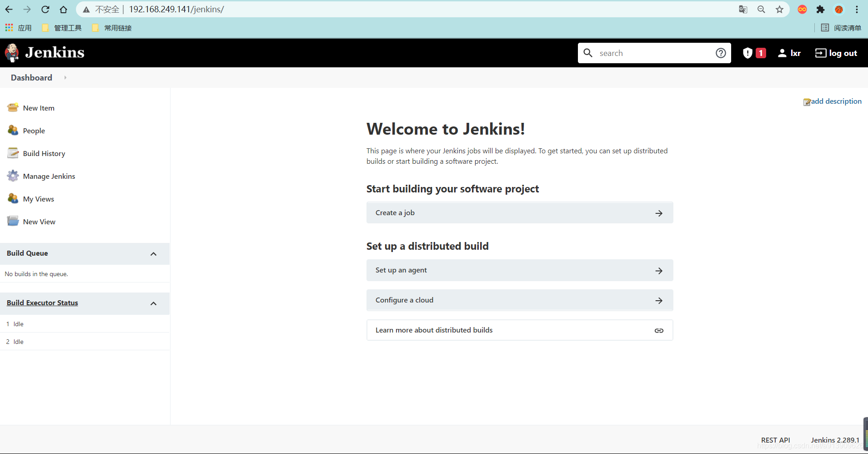
Task: Click the Build History notepad icon
Action: tap(13, 153)
